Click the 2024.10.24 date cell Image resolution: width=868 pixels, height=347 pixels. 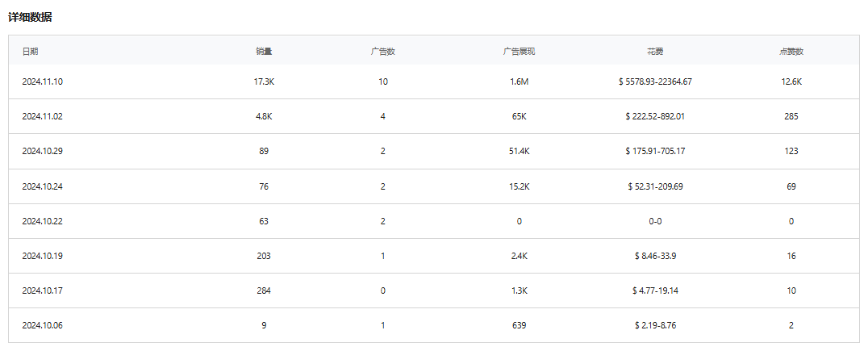coord(42,186)
